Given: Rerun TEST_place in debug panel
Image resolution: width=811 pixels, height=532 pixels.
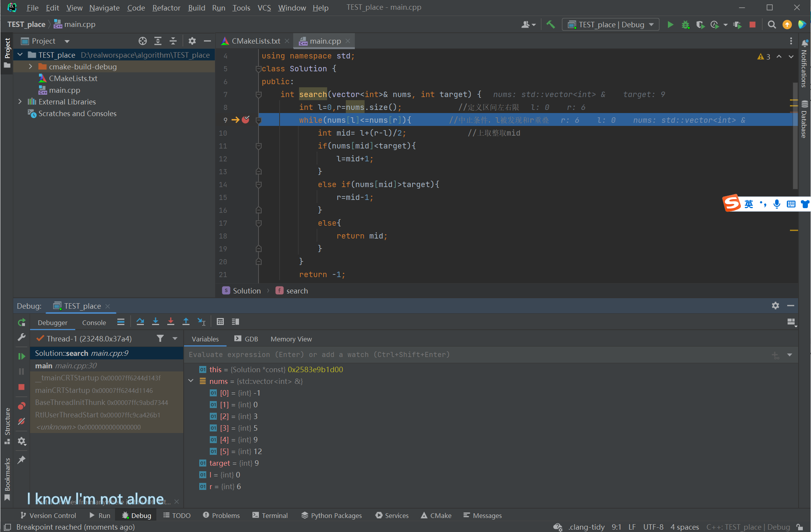Looking at the screenshot, I should 22,322.
